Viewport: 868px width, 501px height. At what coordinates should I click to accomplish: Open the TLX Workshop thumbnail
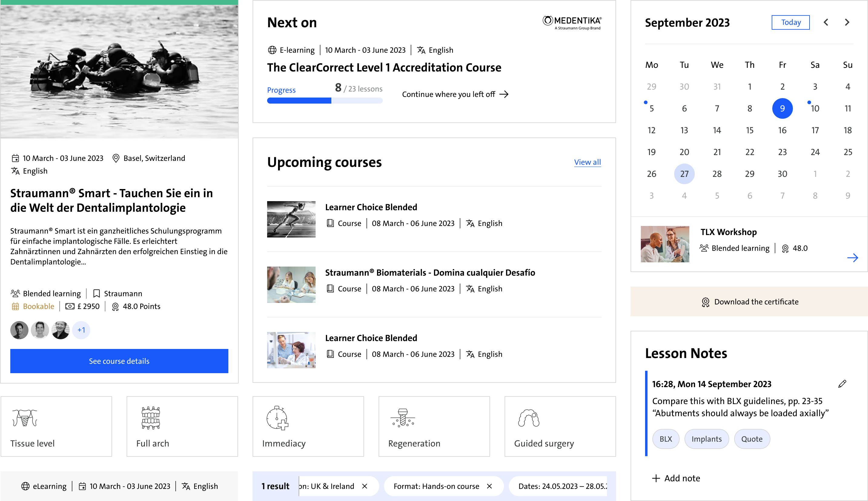coord(665,244)
